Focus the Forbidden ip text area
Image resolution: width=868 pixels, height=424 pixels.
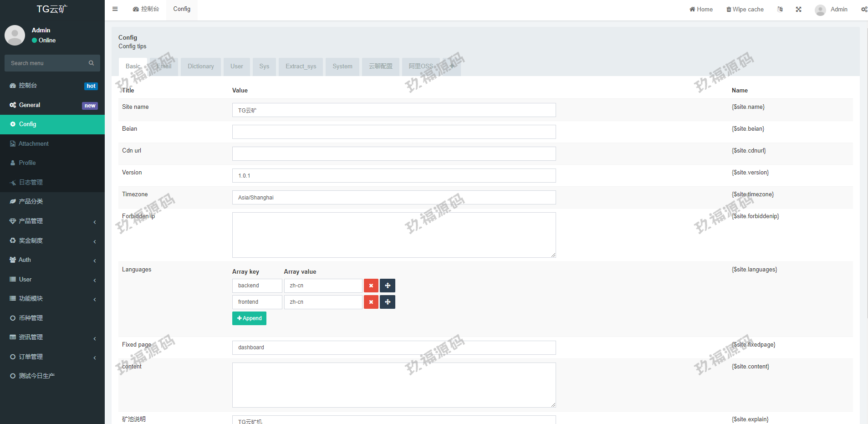pos(393,235)
